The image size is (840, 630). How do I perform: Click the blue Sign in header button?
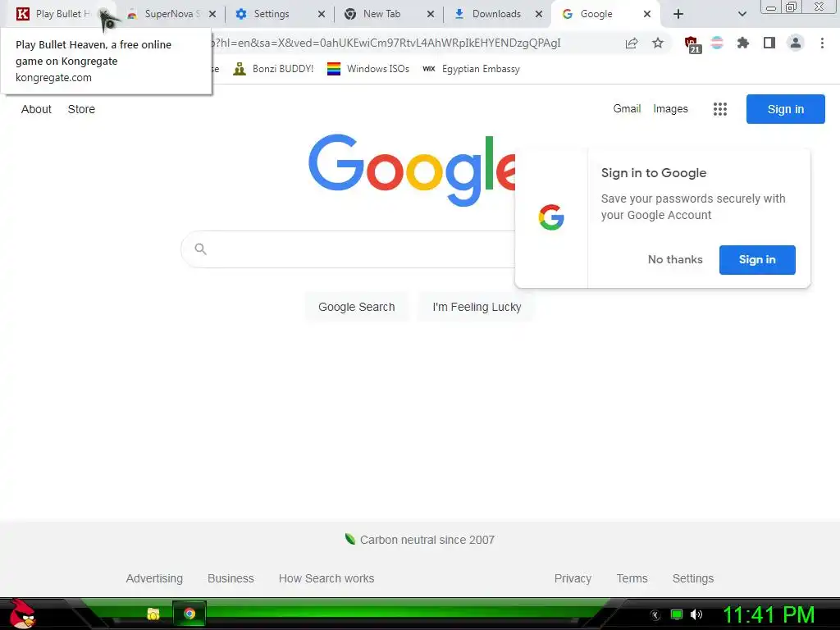coord(785,109)
